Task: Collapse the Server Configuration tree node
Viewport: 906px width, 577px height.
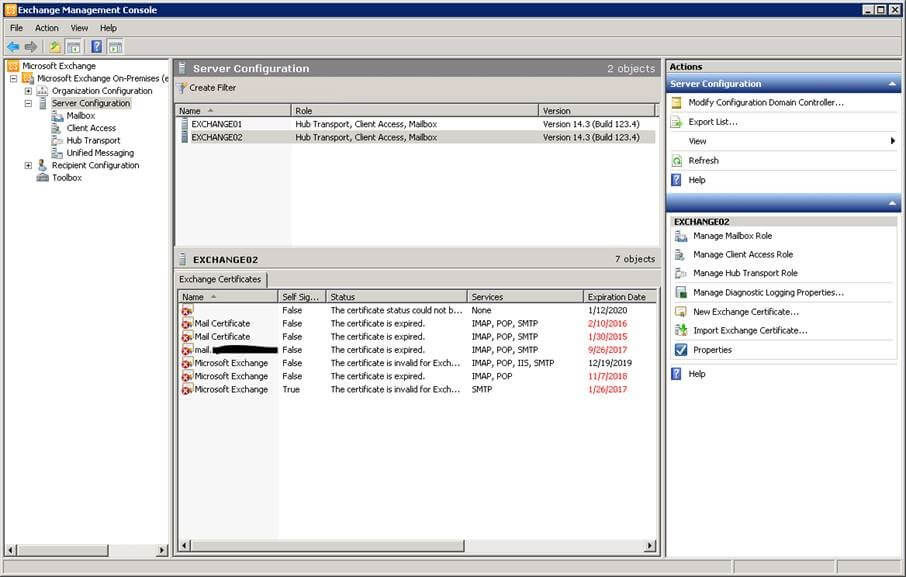Action: tap(28, 103)
